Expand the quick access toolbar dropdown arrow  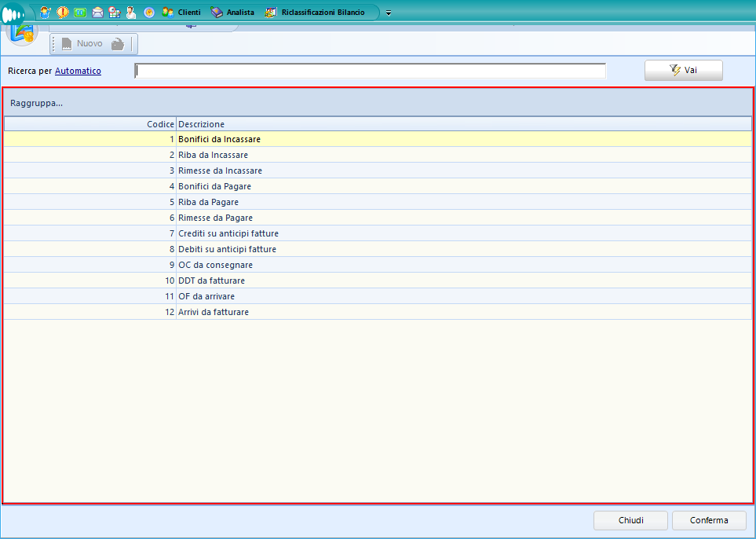pos(389,13)
